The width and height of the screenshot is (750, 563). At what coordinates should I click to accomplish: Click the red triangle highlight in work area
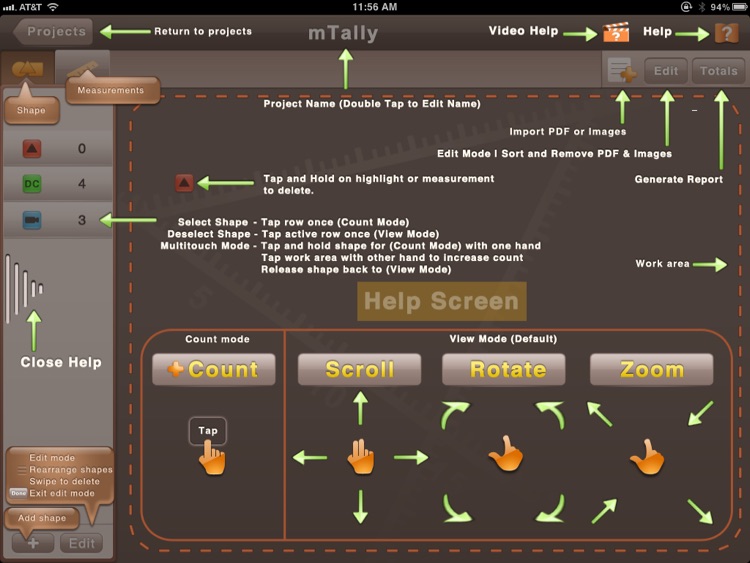tap(184, 183)
